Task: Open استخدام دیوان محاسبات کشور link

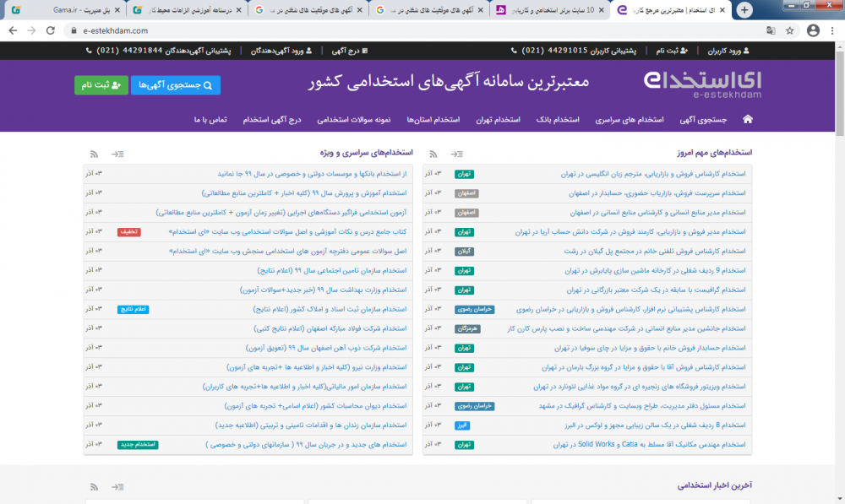Action: click(315, 405)
